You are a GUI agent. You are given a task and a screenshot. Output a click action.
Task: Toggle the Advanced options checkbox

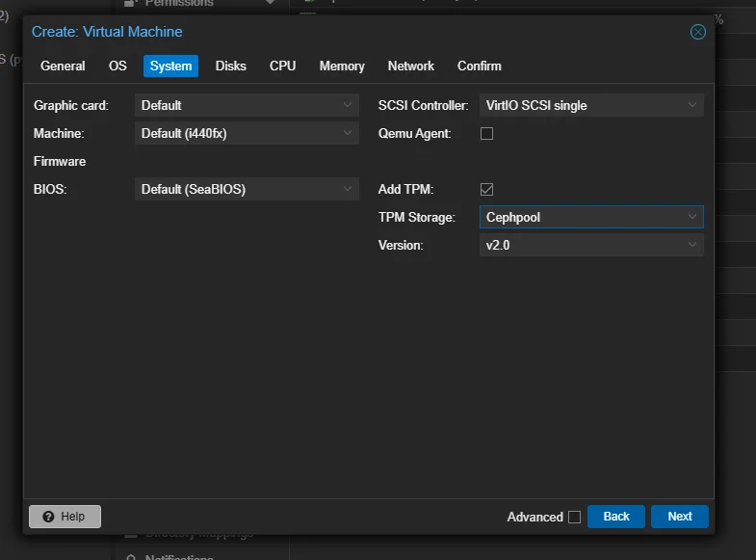coord(574,517)
